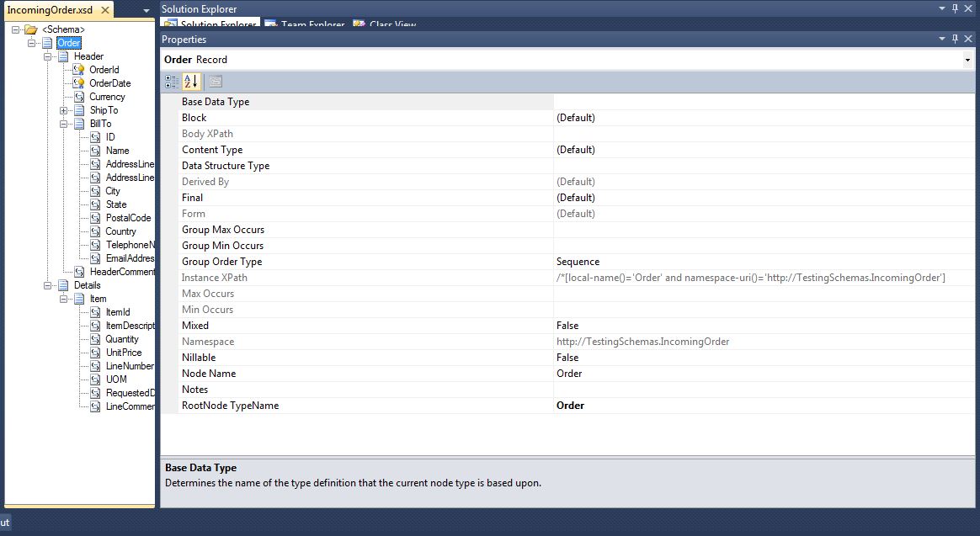Collapse the Item node
980x536 pixels.
(x=63, y=300)
